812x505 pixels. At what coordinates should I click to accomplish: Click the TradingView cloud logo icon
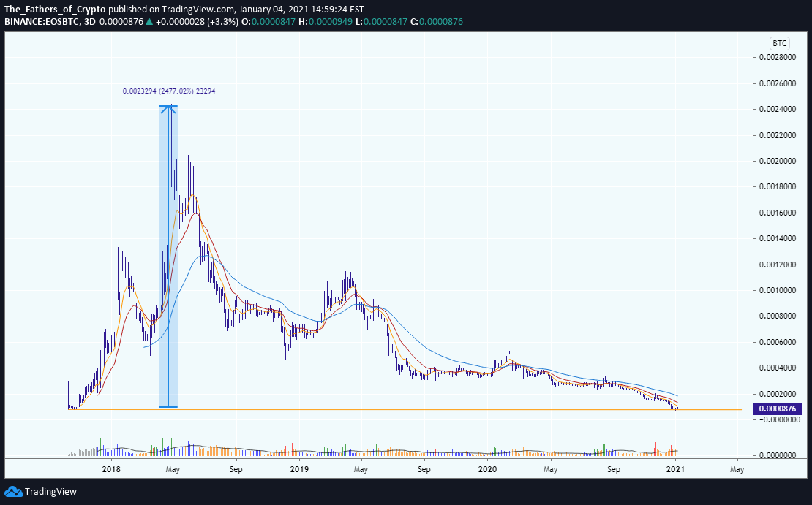point(13,492)
